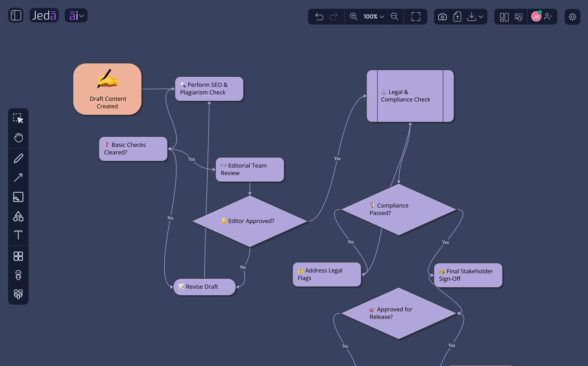The width and height of the screenshot is (588, 366).
Task: Select the arrow connector tool
Action: point(18,178)
